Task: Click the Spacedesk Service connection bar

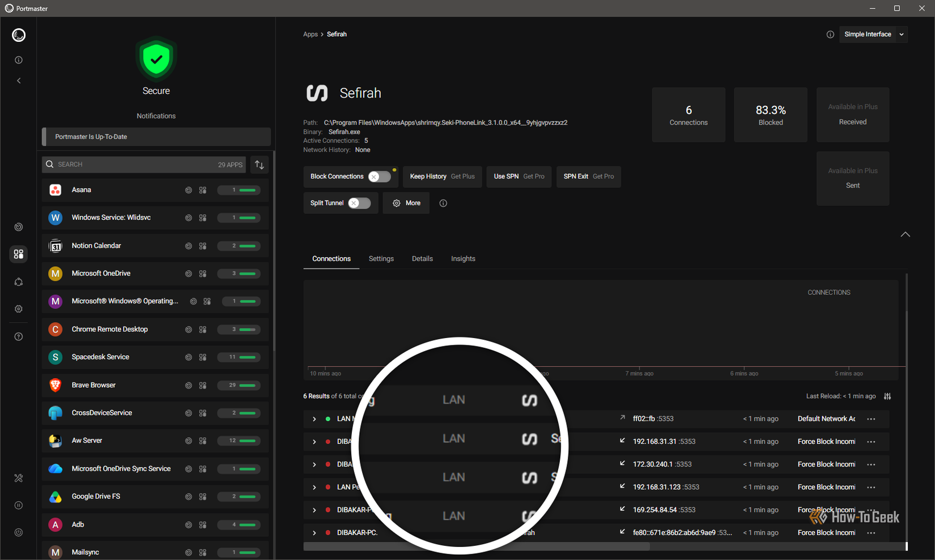Action: tap(239, 358)
